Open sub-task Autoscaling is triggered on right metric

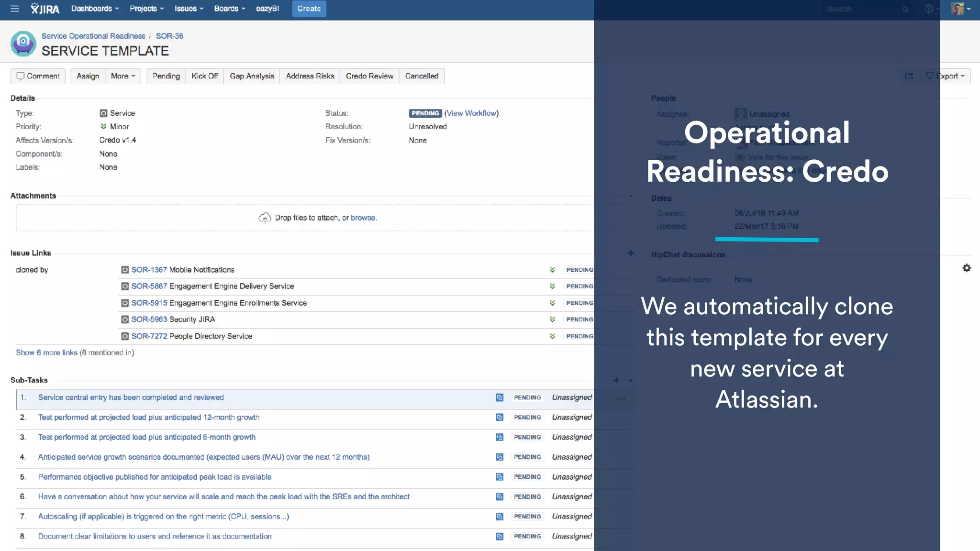coord(164,517)
